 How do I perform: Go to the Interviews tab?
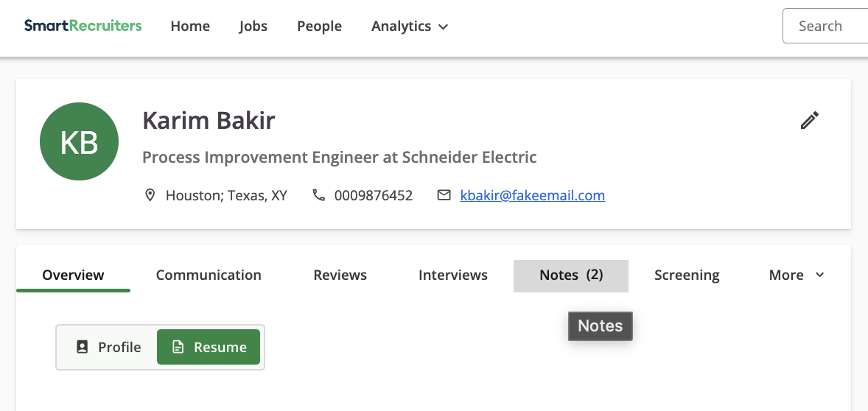453,275
